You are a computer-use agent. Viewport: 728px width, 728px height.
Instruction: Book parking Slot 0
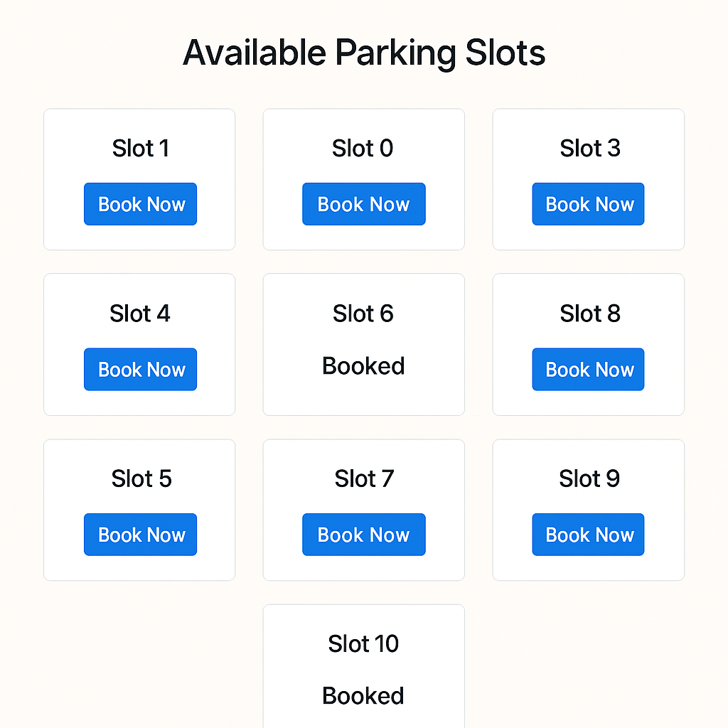tap(363, 204)
